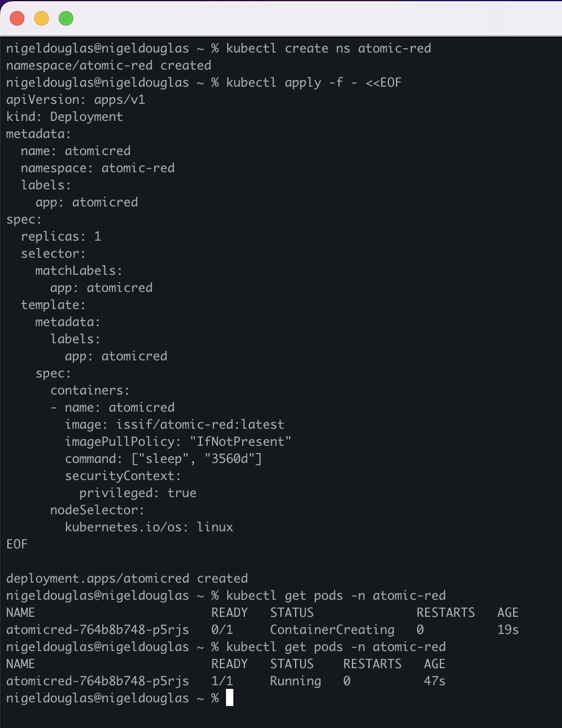Click the "image: issif/atomic-red:latest" line
This screenshot has height=728, width=562.
tap(175, 424)
